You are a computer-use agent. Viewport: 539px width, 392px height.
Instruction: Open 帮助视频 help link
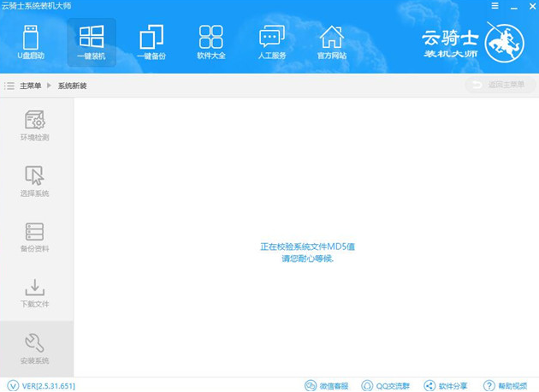coord(506,386)
